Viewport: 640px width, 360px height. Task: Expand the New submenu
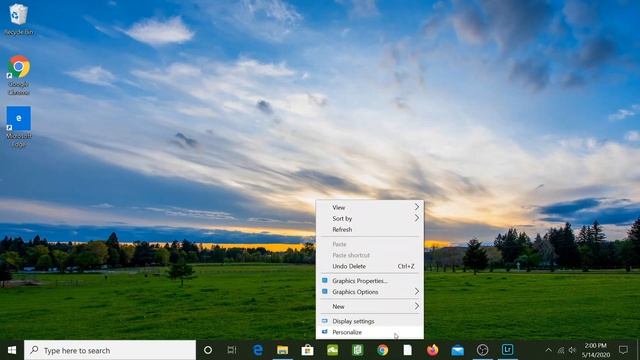tap(370, 306)
